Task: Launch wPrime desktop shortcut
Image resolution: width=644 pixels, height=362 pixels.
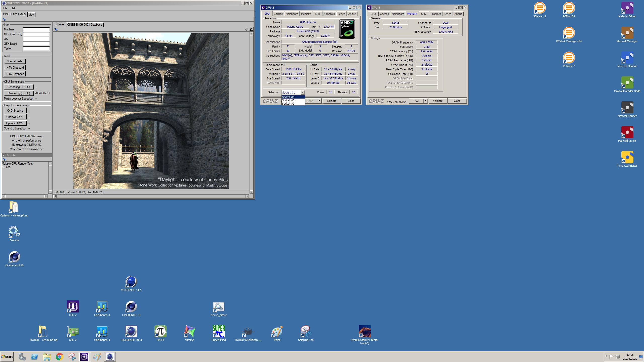Action: (x=189, y=334)
